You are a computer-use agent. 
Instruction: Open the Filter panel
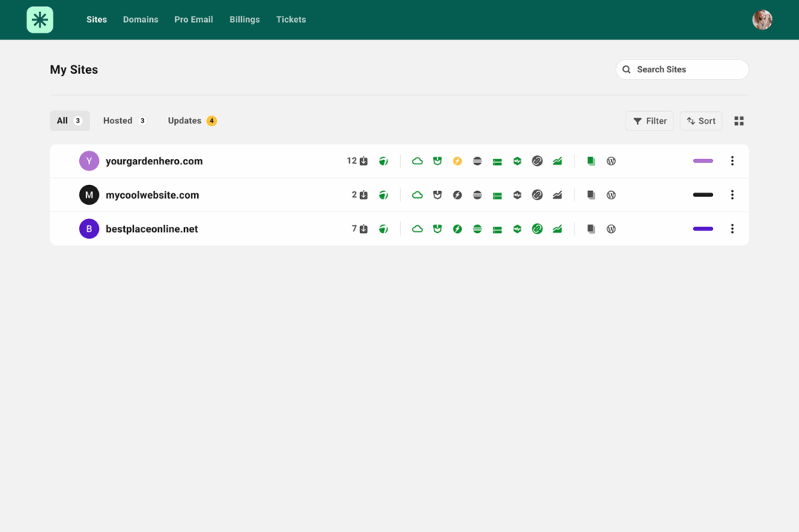(649, 120)
